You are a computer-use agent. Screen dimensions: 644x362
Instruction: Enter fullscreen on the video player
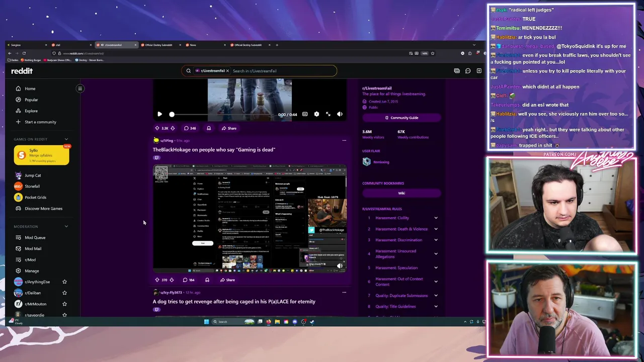pyautogui.click(x=328, y=114)
